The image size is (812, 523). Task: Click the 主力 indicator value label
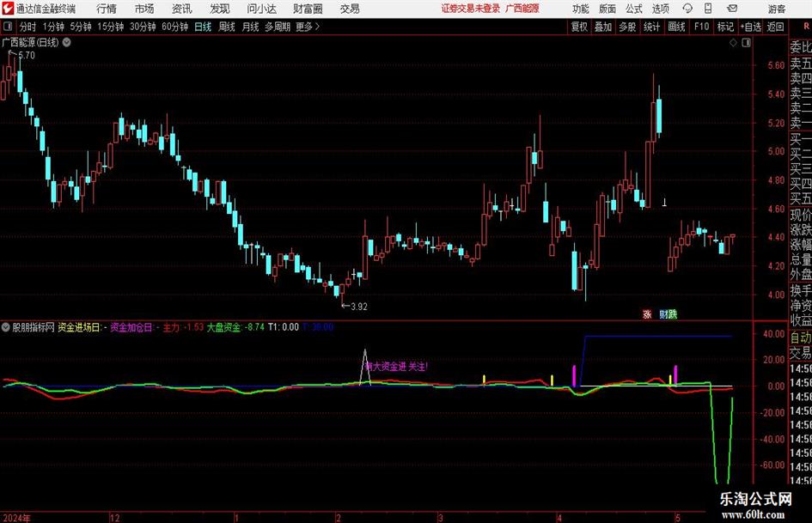click(183, 327)
